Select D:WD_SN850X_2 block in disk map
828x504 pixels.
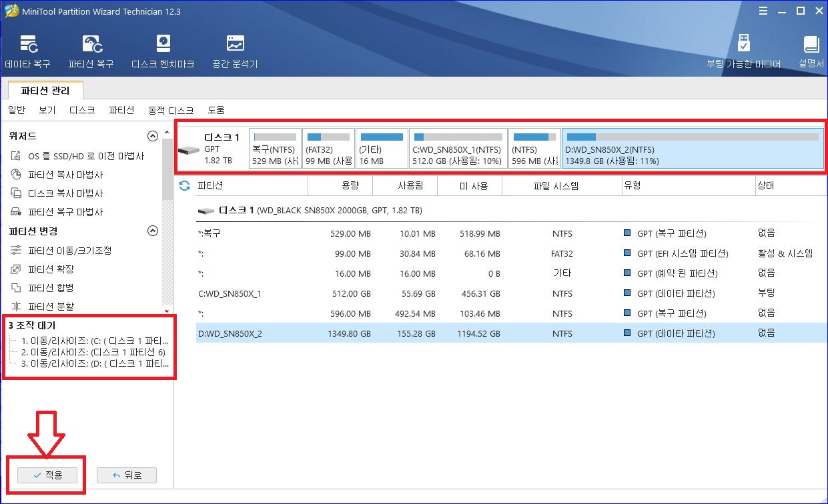692,148
